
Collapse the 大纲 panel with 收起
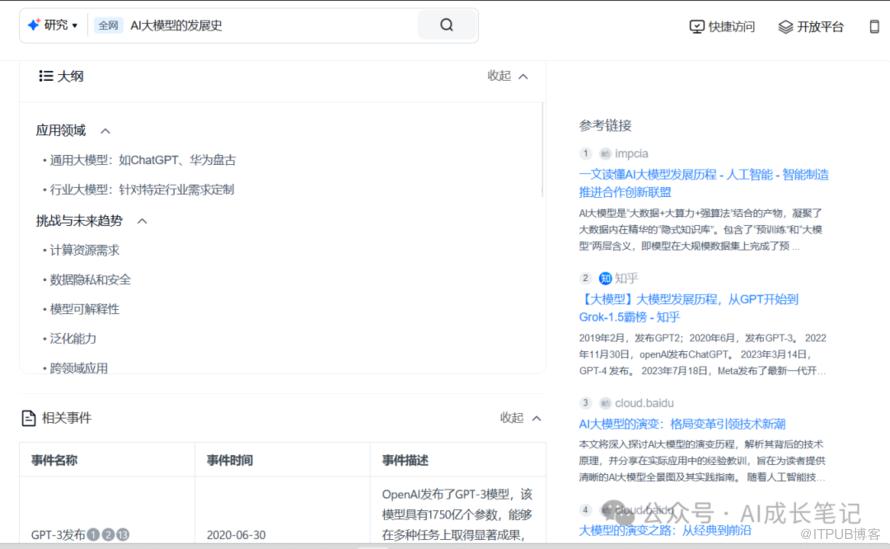[x=507, y=76]
